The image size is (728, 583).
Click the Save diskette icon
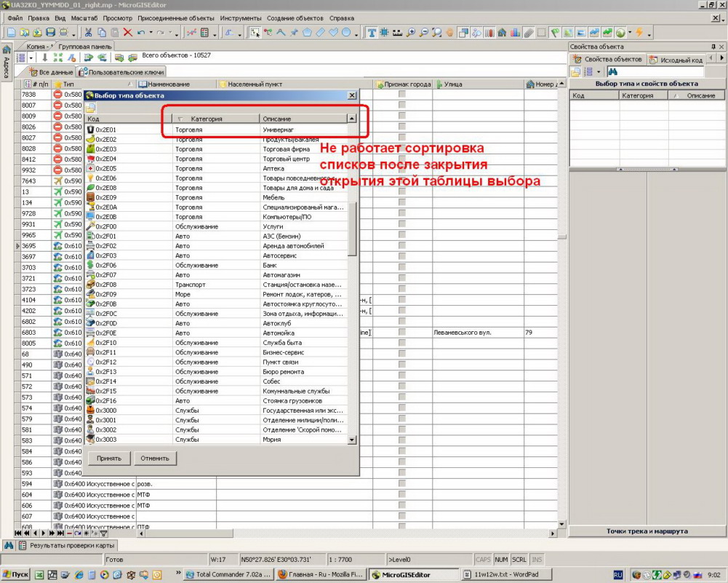coord(51,33)
